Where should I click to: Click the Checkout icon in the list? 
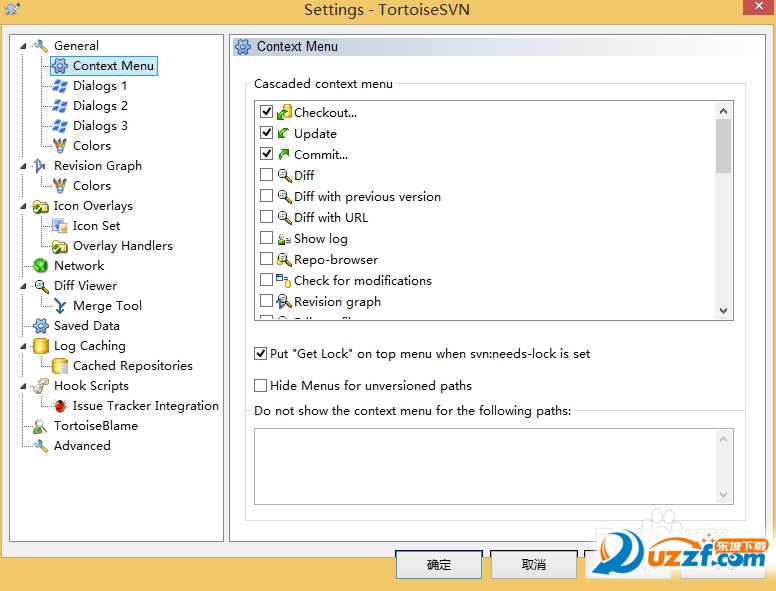pyautogui.click(x=284, y=112)
